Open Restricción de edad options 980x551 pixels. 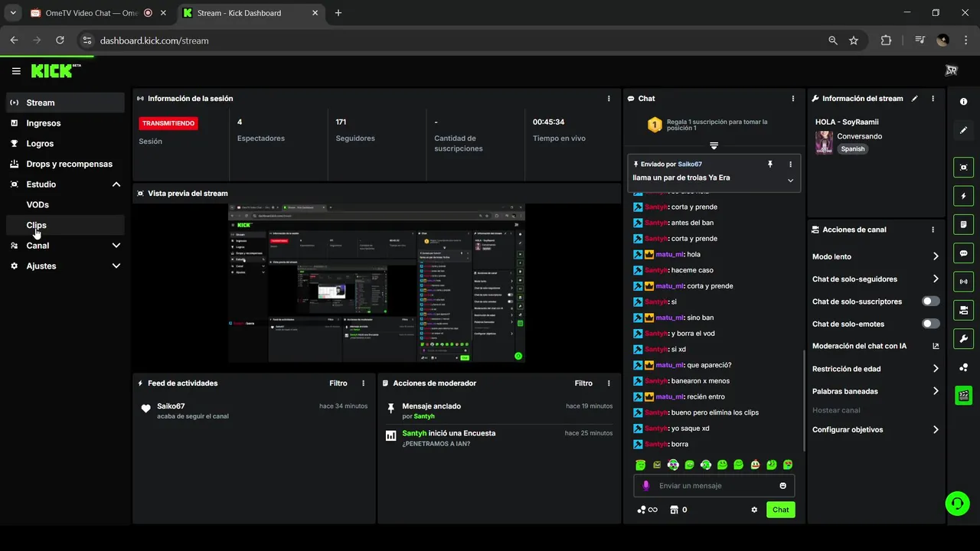[876, 369]
